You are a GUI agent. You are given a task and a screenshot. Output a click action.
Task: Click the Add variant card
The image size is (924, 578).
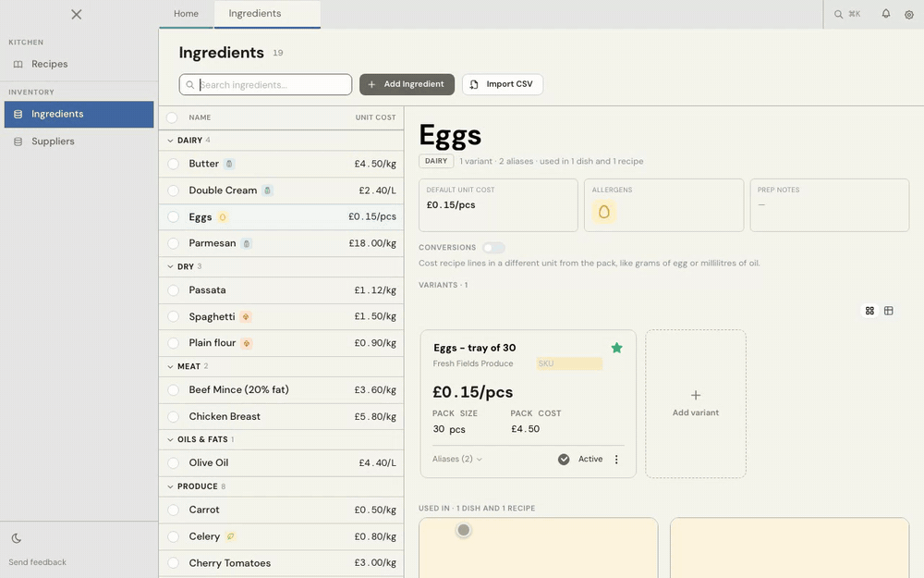point(696,403)
